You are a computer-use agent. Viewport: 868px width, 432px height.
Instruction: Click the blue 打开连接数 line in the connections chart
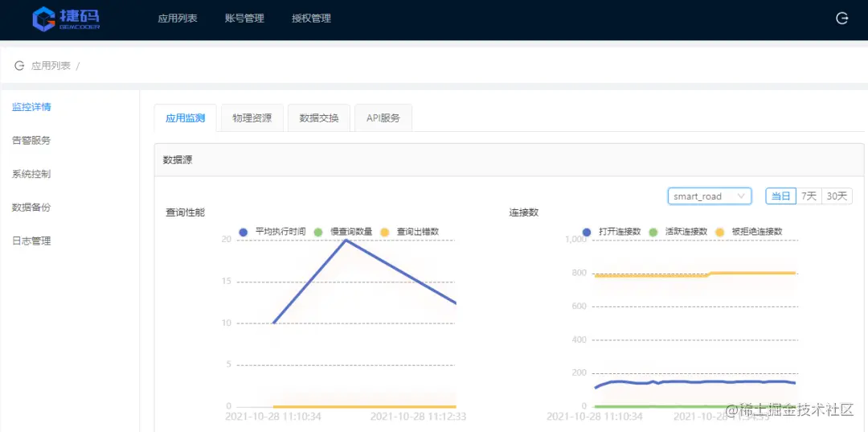(694, 381)
